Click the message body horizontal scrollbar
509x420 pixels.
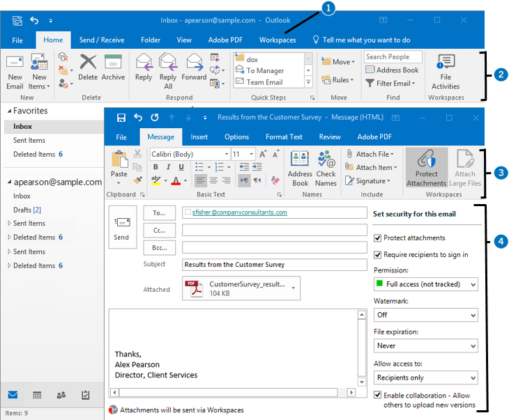click(x=233, y=392)
